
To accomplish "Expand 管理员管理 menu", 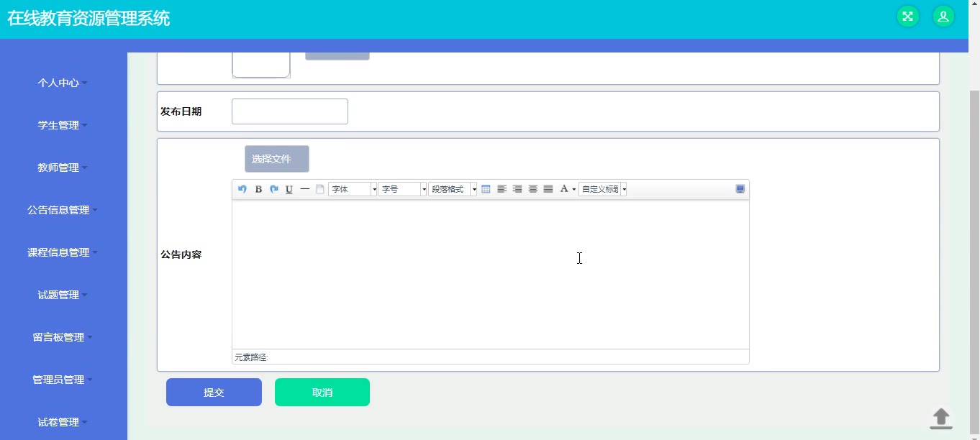I will pyautogui.click(x=63, y=380).
